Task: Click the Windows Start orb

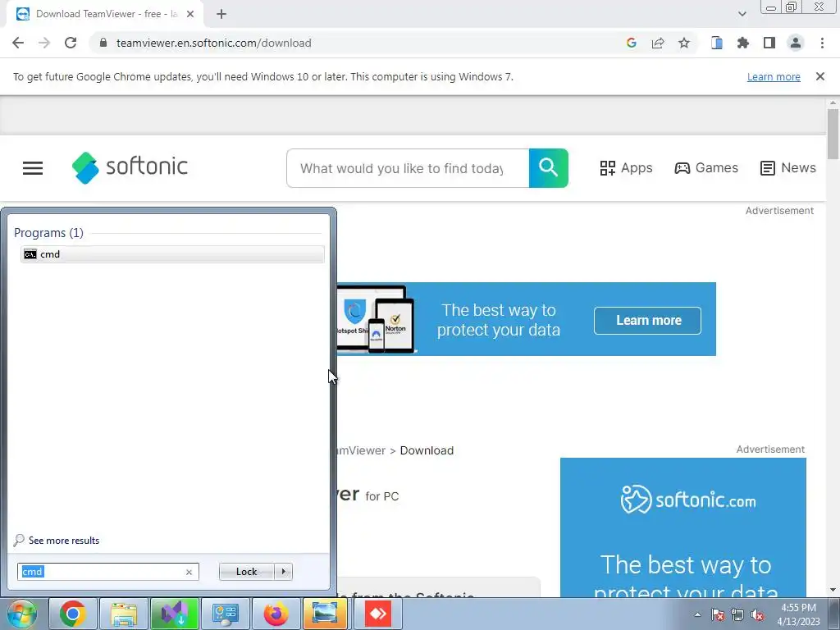Action: [x=21, y=614]
